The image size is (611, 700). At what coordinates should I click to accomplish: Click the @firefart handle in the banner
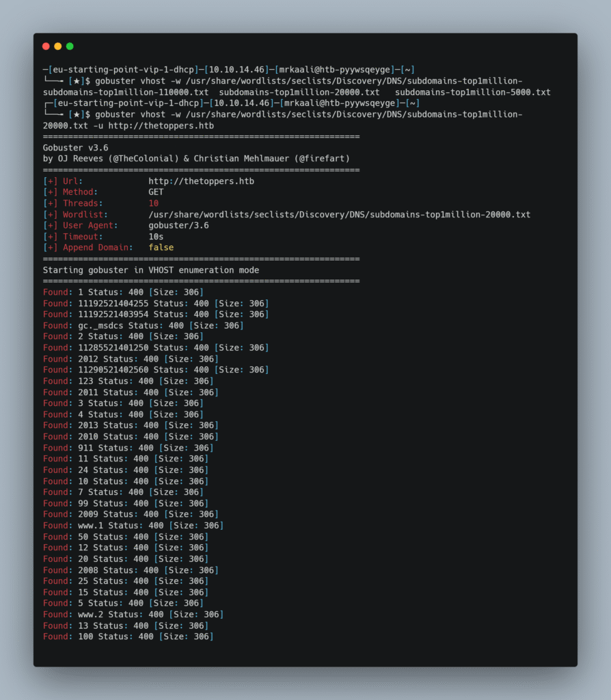pyautogui.click(x=322, y=159)
